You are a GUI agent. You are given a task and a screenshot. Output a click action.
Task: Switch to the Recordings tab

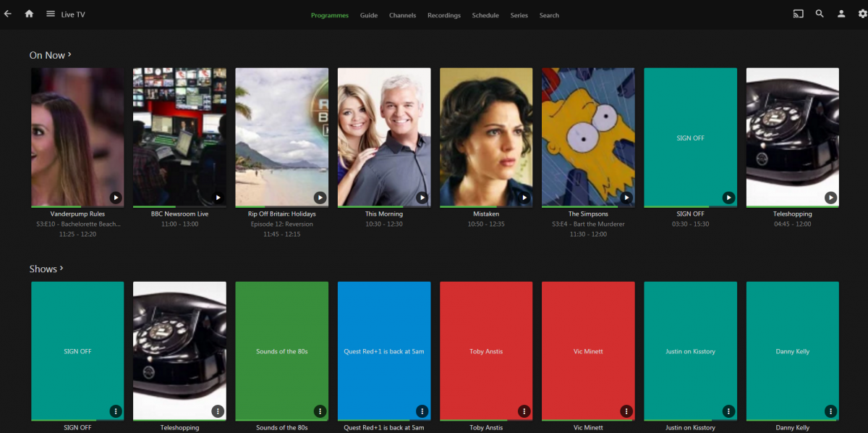[x=443, y=15]
